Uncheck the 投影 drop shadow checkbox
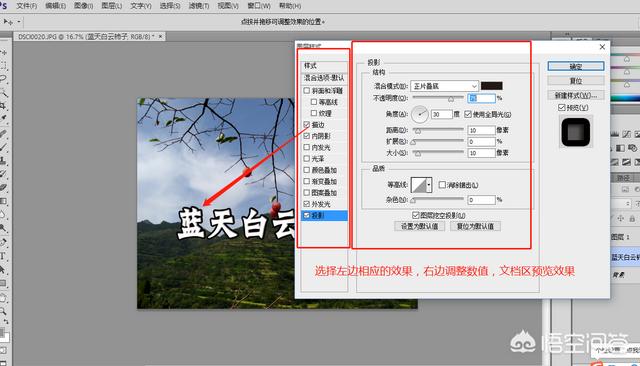The image size is (640, 366). click(x=307, y=215)
